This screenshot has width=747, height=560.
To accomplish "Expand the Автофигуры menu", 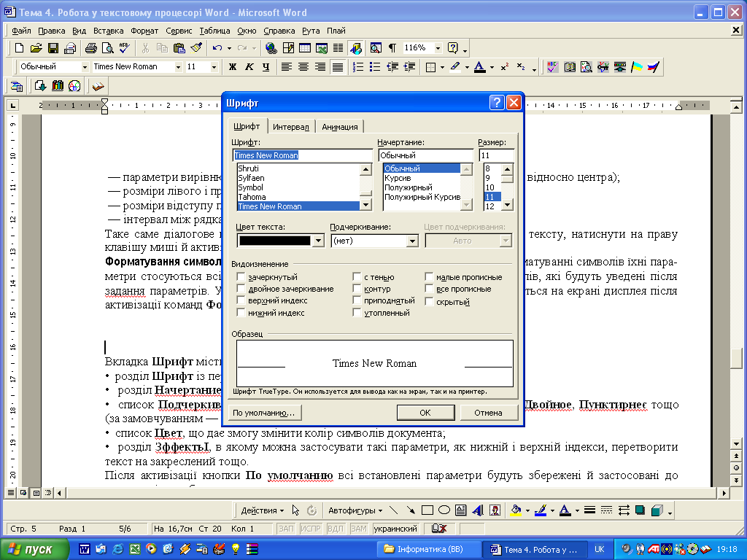I will (355, 510).
